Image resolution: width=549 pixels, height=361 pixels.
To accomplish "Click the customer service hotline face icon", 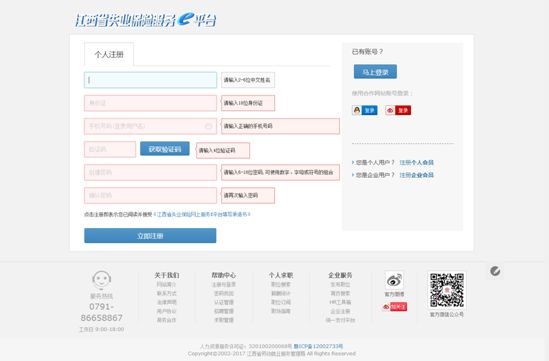I will (102, 280).
